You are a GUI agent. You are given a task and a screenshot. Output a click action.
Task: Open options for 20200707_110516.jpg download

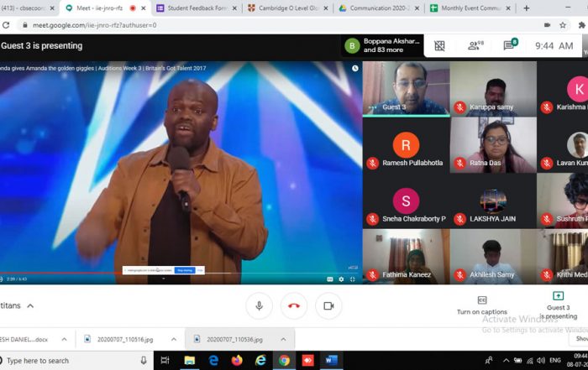(x=174, y=339)
